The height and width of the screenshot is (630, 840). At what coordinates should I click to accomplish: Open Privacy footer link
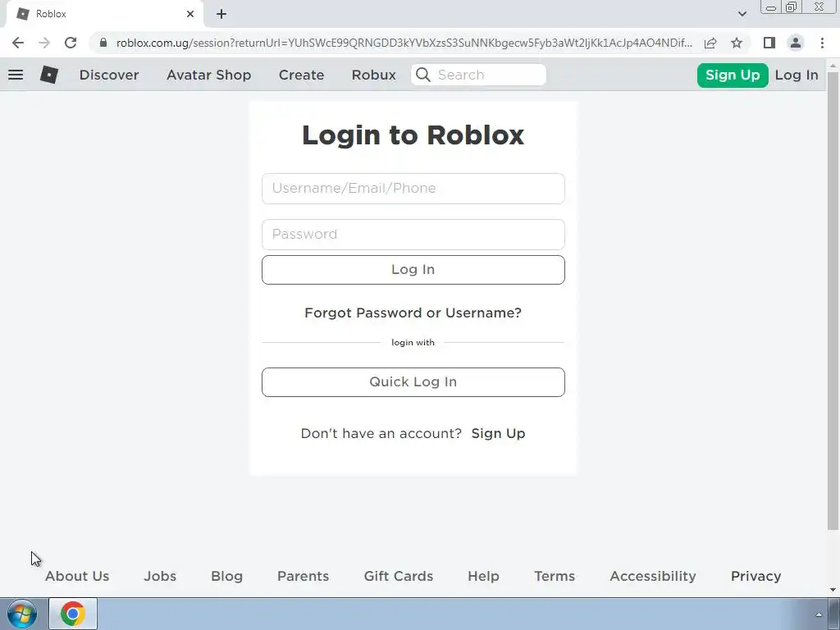pos(756,576)
